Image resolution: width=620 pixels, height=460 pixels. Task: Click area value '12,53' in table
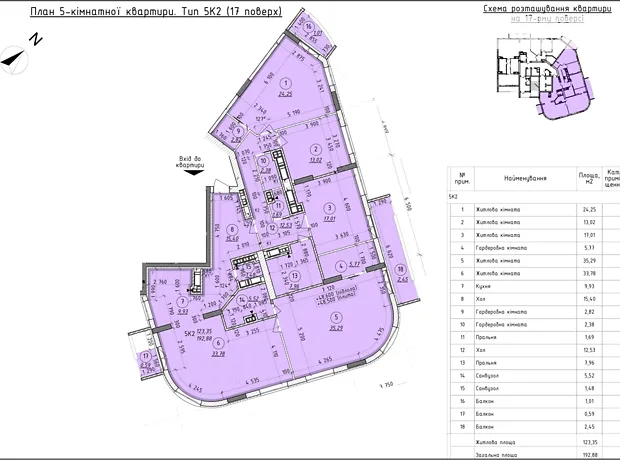pos(589,350)
